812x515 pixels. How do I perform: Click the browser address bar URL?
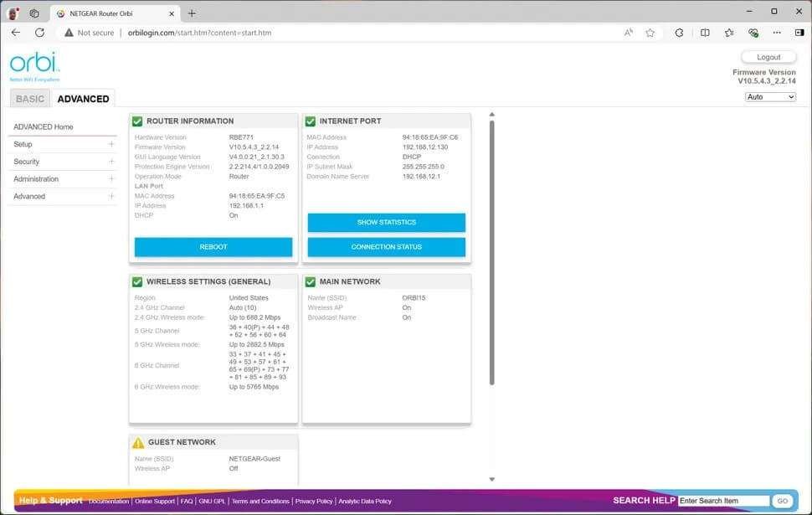199,33
